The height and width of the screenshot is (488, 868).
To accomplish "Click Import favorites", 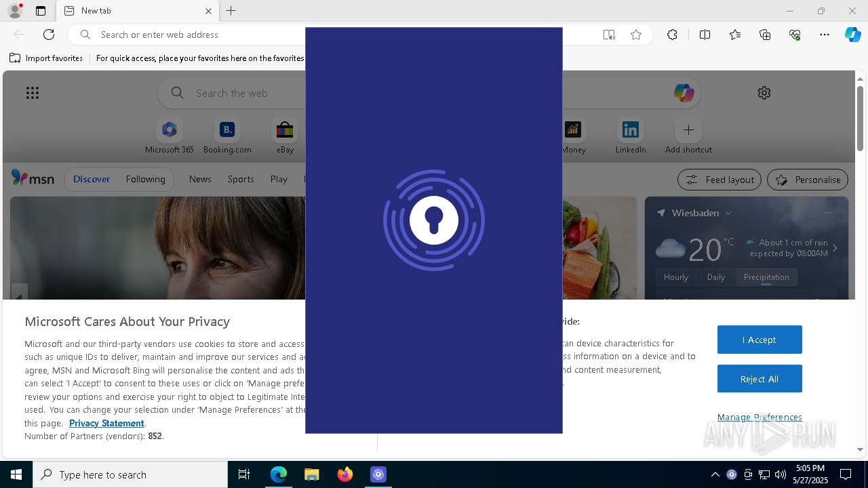I will (46, 58).
